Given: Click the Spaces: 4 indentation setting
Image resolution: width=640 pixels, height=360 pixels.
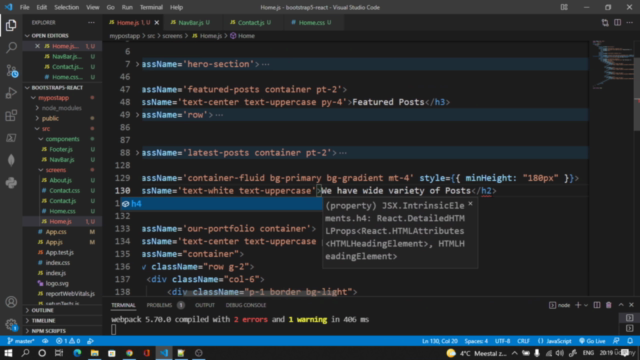Looking at the screenshot, I should pyautogui.click(x=476, y=341).
